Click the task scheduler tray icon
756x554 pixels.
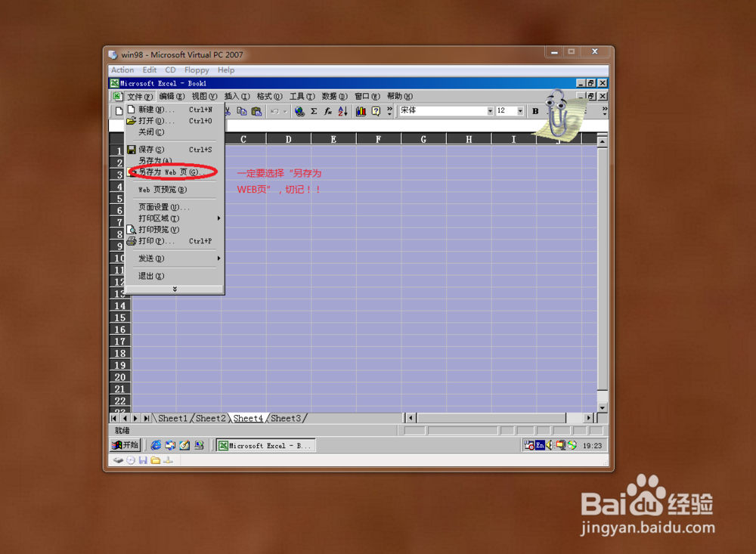coord(529,445)
